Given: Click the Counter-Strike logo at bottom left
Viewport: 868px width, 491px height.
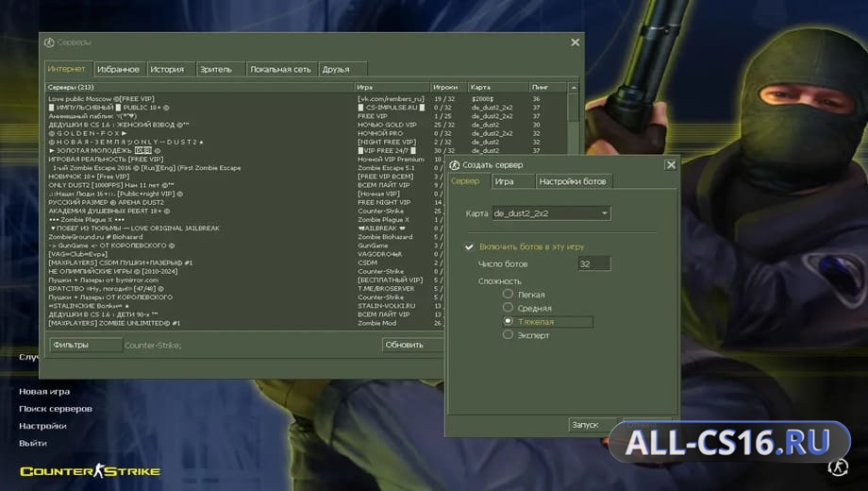Looking at the screenshot, I should (x=91, y=471).
